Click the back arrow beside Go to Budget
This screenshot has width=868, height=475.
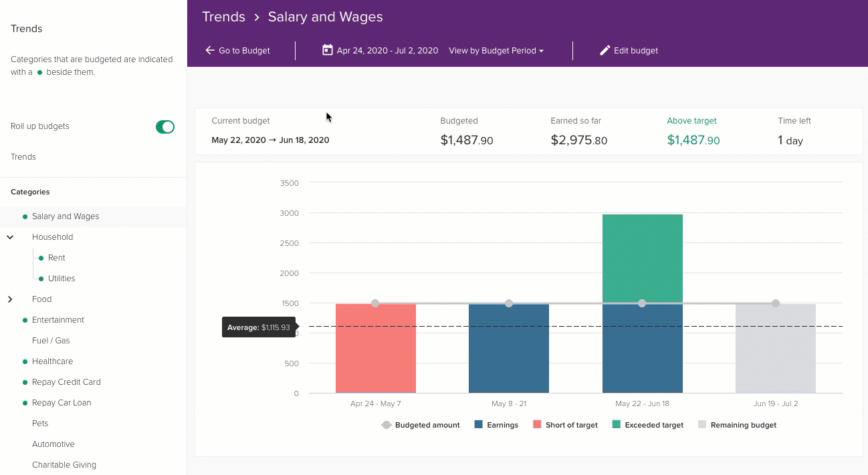pyautogui.click(x=210, y=50)
